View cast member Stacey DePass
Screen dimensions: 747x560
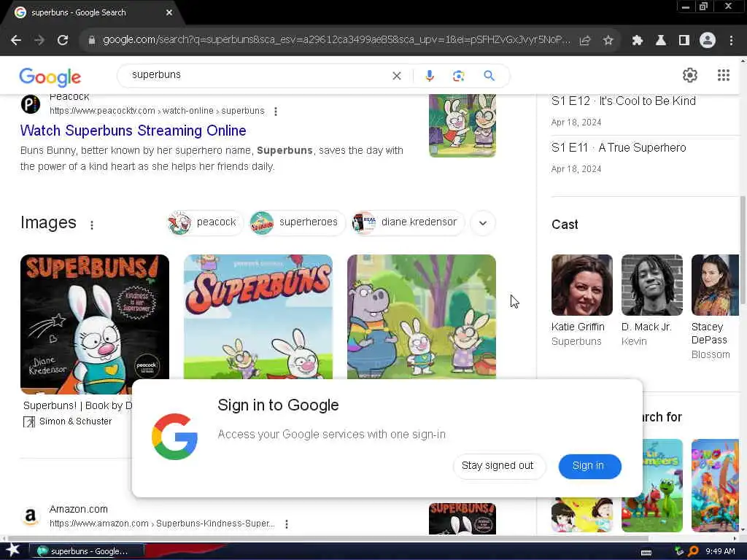pyautogui.click(x=715, y=307)
